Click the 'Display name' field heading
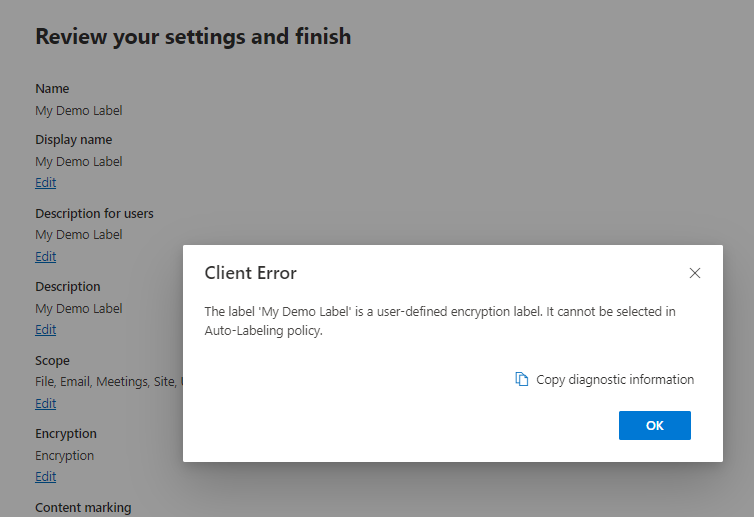 pyautogui.click(x=74, y=140)
